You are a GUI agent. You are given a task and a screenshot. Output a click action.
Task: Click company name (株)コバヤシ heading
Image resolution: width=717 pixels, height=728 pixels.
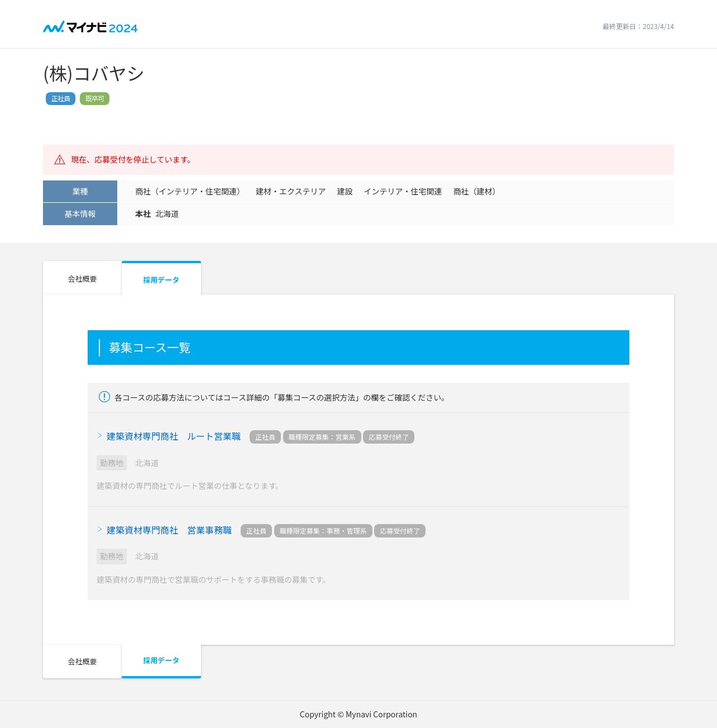[x=94, y=74]
